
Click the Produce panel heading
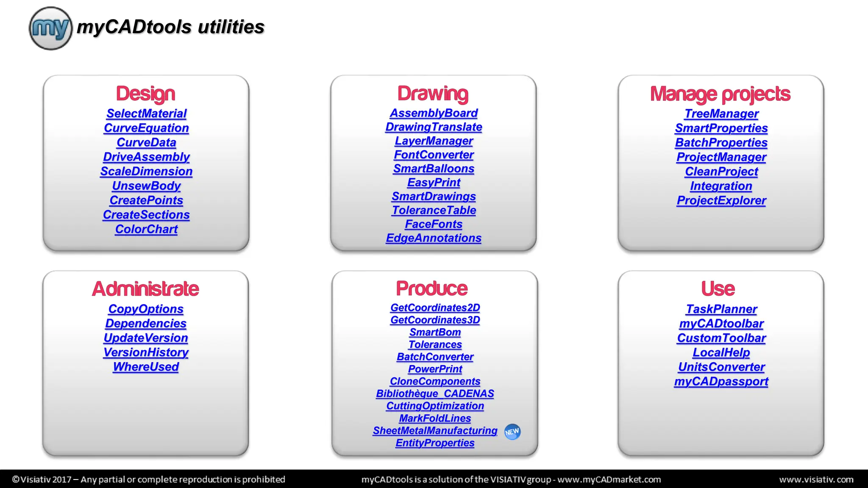431,288
